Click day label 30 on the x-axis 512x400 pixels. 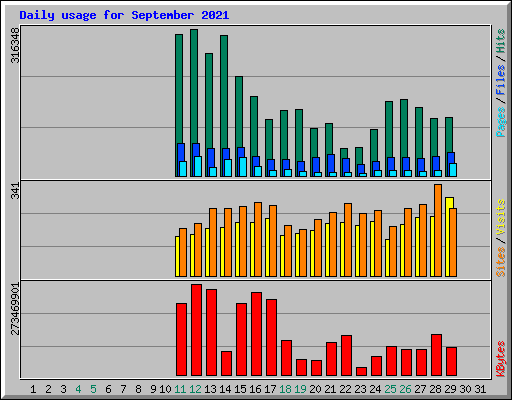[x=466, y=389]
